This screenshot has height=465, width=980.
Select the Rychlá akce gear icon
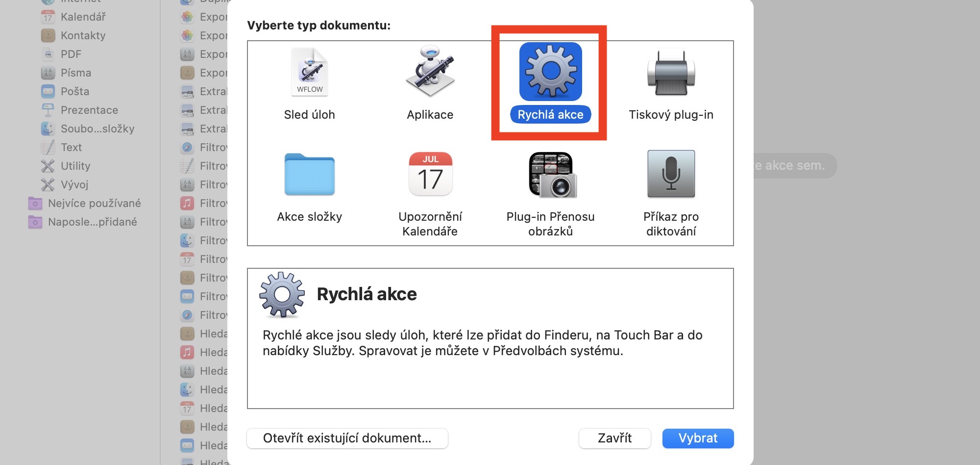550,72
